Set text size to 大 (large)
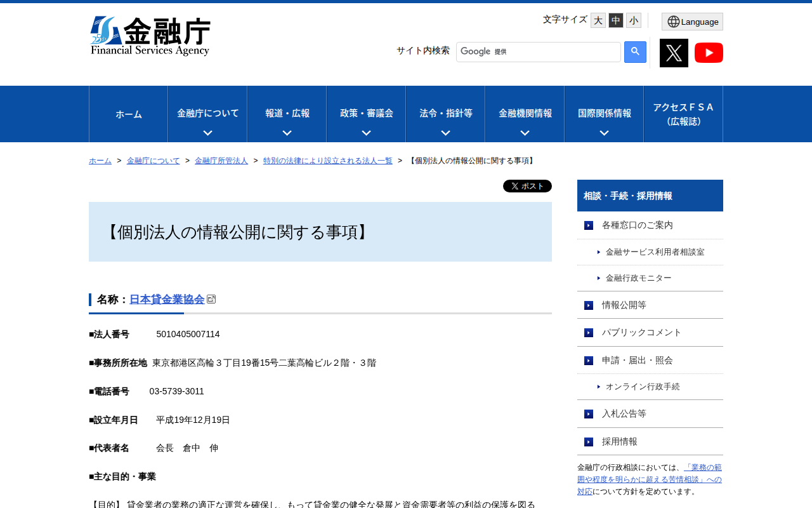The width and height of the screenshot is (812, 508). tap(598, 20)
